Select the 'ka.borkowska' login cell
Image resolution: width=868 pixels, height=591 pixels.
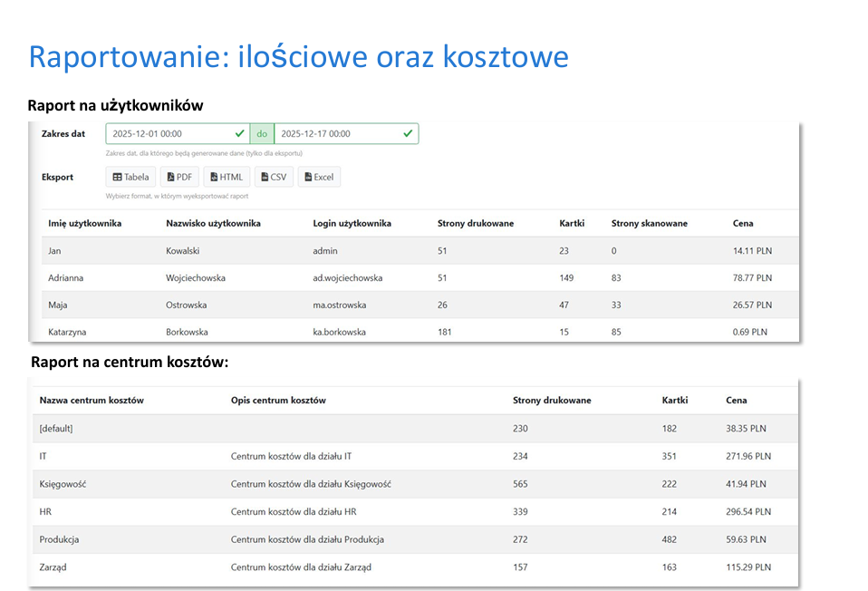(340, 333)
